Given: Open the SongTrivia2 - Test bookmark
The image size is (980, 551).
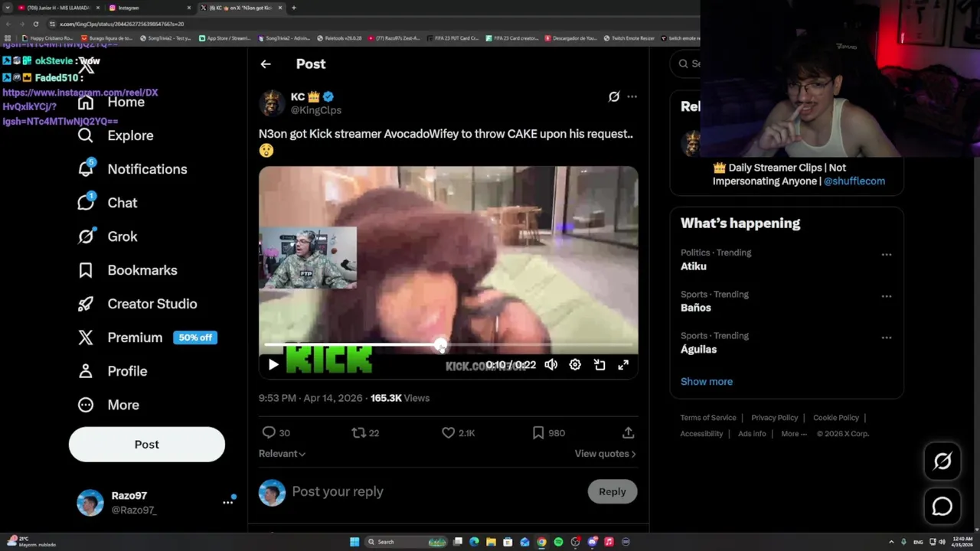Looking at the screenshot, I should (x=165, y=37).
